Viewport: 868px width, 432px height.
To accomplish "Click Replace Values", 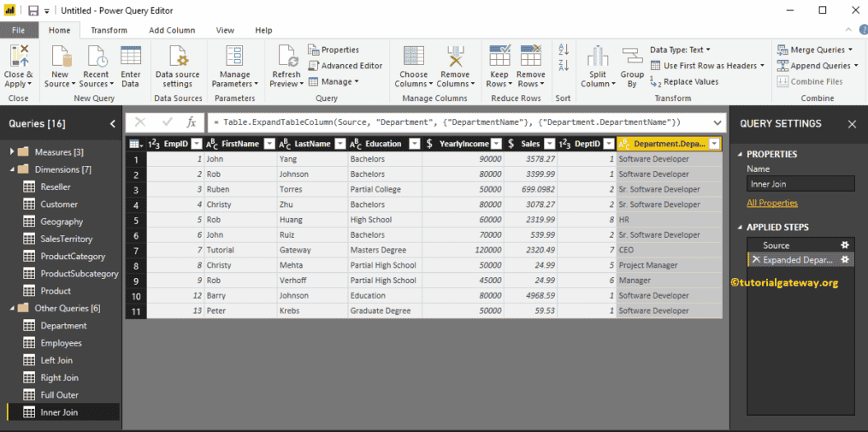I will [684, 81].
